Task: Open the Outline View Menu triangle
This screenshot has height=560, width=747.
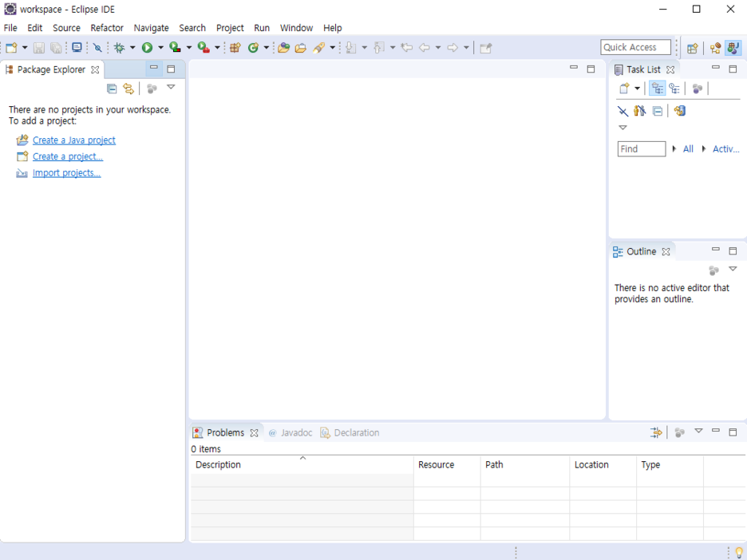Action: [x=733, y=269]
